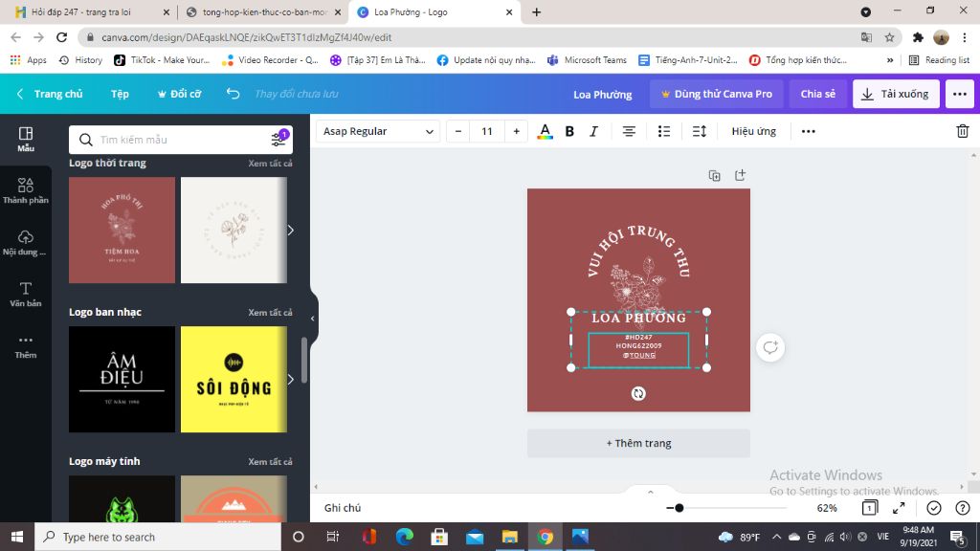Open text color picker
The width and height of the screenshot is (980, 551).
pos(545,131)
